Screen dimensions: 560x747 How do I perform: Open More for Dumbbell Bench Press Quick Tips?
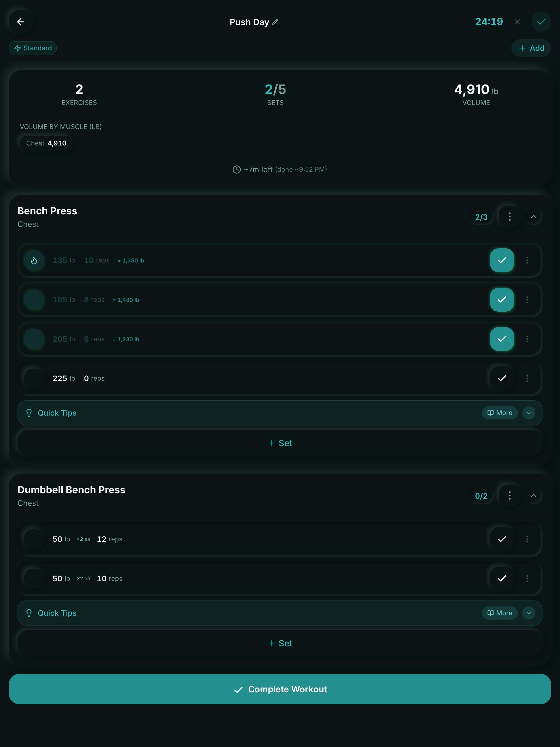500,613
